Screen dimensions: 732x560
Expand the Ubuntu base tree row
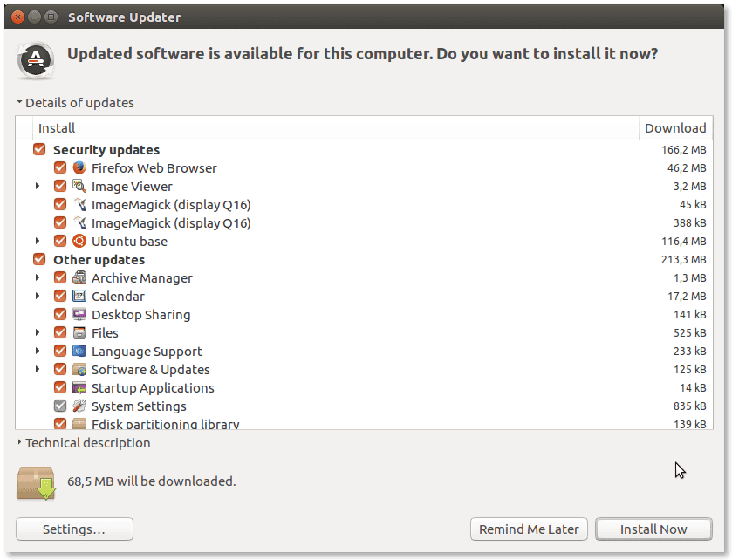(x=38, y=241)
